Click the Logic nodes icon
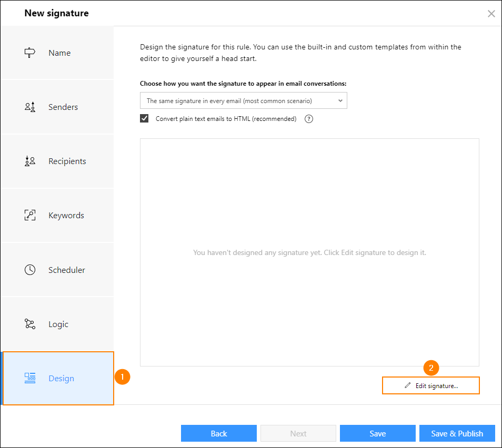The image size is (502, 448). 30,324
